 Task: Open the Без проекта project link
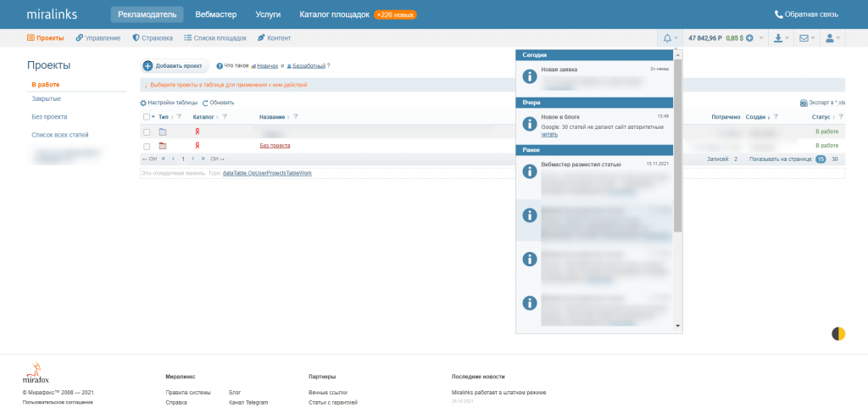point(275,146)
